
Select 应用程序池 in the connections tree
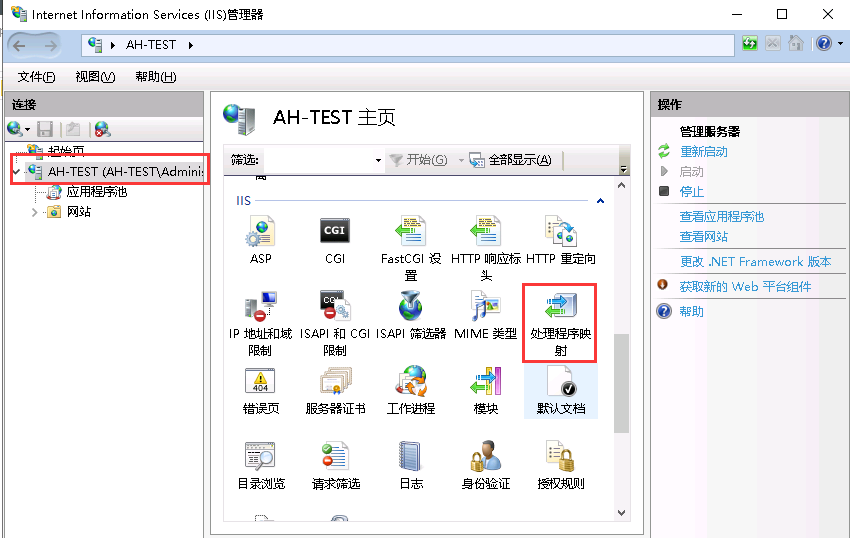(96, 192)
